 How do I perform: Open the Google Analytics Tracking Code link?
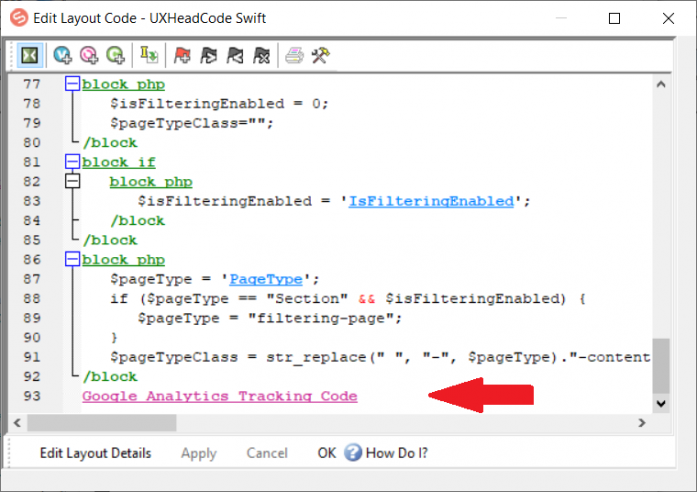coord(219,396)
